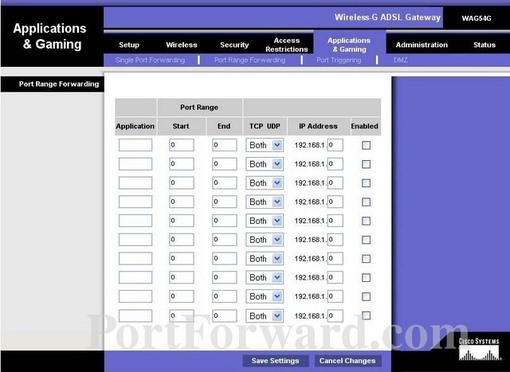Image resolution: width=510 pixels, height=372 pixels.
Task: Enable the first port forwarding row checkbox
Action: tap(366, 145)
